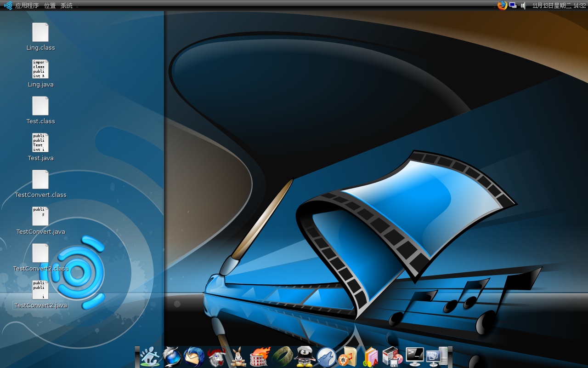The width and height of the screenshot is (588, 368).
Task: Open the 位置 menu
Action: 50,6
